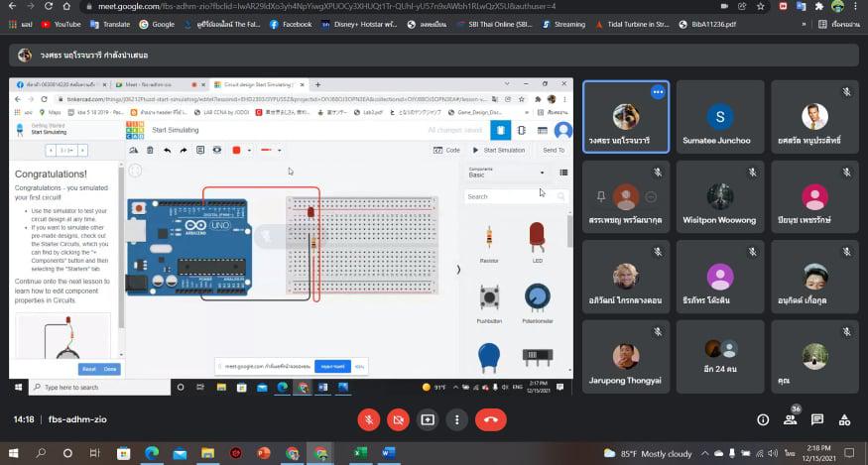Screen dimensions: 868x465
Task: Launch Microsoft Store from the bottom taskbar
Action: click(123, 453)
